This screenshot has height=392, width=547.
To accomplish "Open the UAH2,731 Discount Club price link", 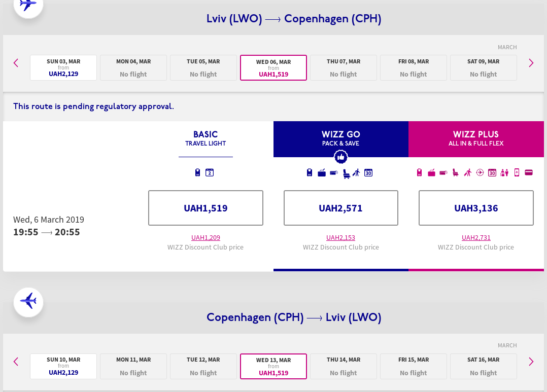I will 476,238.
